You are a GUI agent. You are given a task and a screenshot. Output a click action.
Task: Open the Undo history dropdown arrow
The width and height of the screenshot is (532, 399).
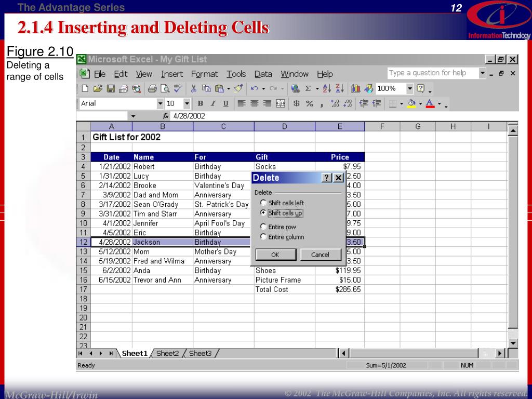263,89
